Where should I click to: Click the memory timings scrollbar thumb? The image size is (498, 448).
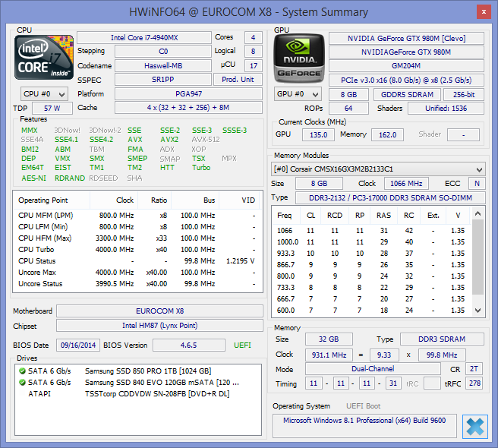coord(478,257)
